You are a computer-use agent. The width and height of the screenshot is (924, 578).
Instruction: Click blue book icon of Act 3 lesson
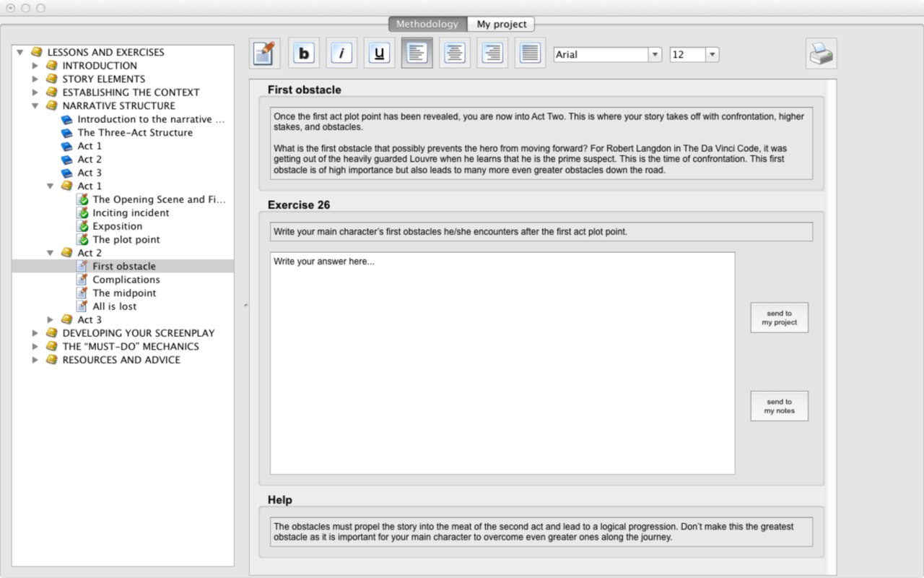point(66,173)
